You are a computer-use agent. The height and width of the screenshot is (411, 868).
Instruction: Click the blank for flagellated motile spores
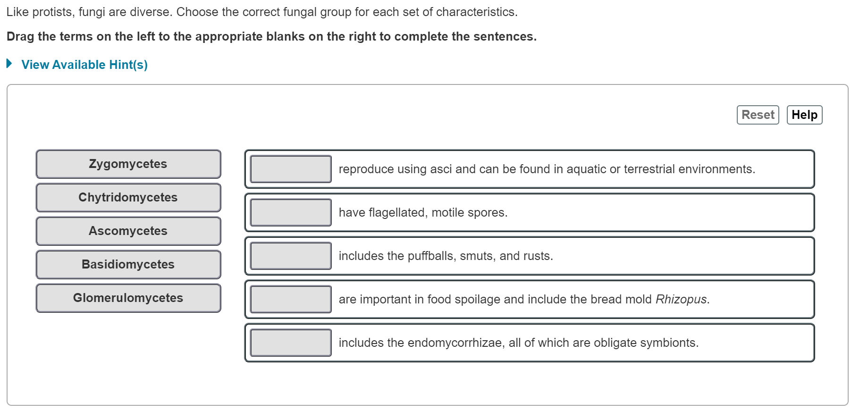point(290,212)
